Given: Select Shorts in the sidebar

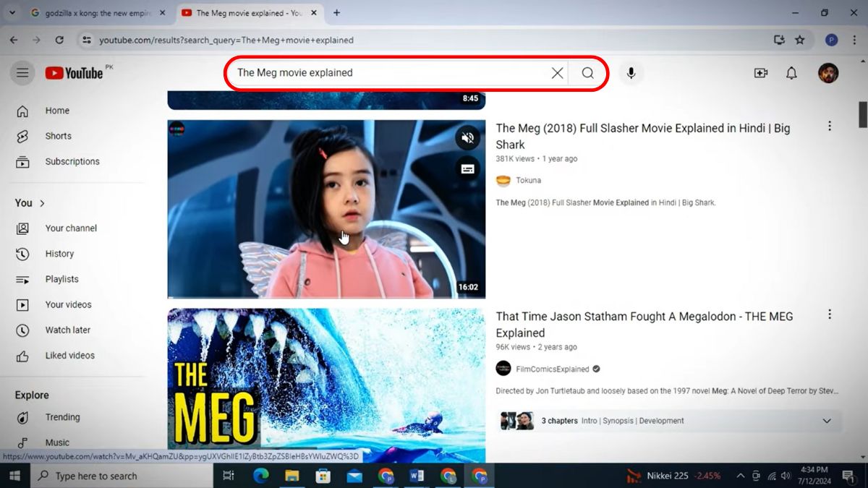Looking at the screenshot, I should 58,136.
